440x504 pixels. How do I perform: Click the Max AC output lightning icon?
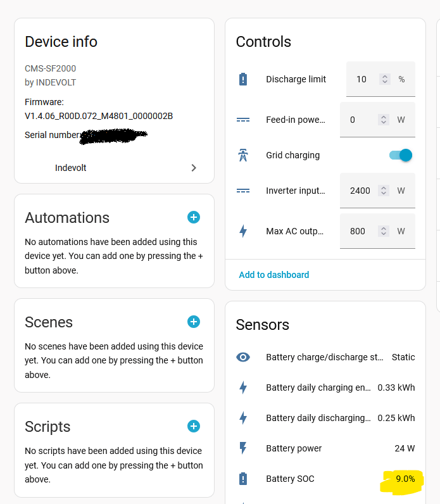243,231
